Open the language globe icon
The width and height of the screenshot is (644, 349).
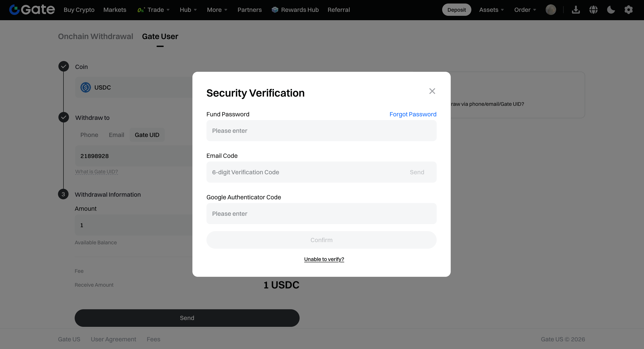point(593,10)
